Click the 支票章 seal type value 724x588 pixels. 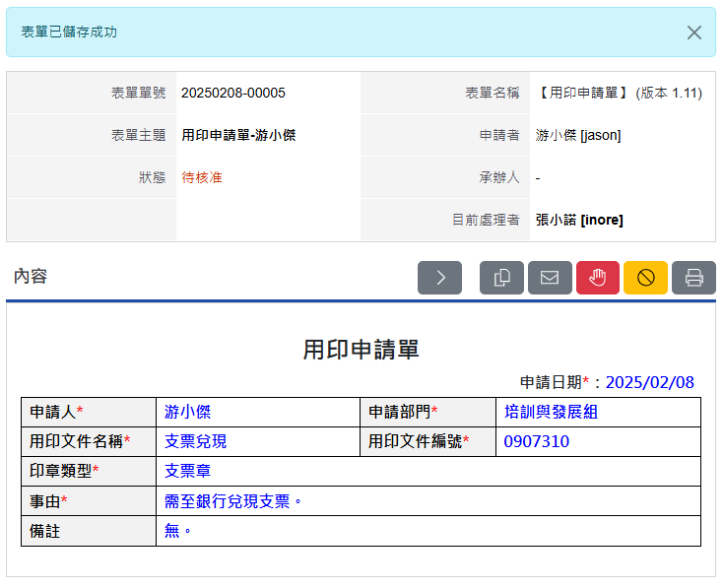coord(187,471)
